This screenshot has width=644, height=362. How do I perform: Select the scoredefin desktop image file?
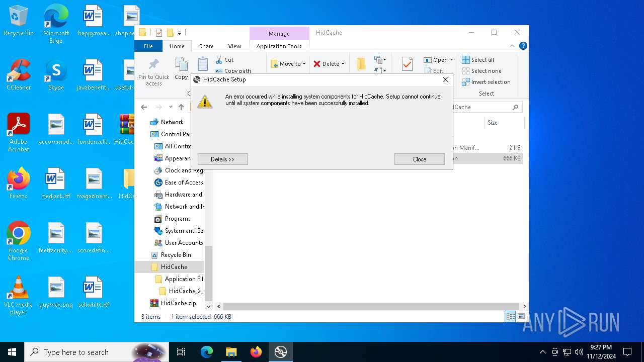tap(94, 238)
